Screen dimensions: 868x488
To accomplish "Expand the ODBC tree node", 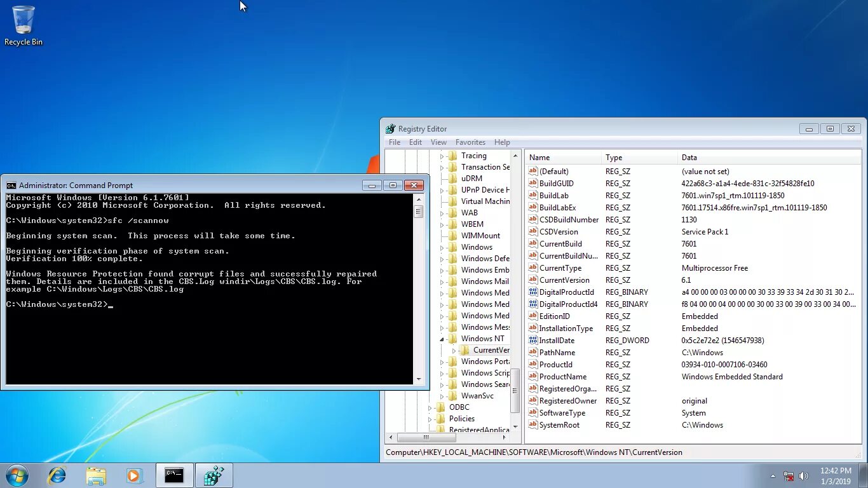I will click(x=430, y=408).
